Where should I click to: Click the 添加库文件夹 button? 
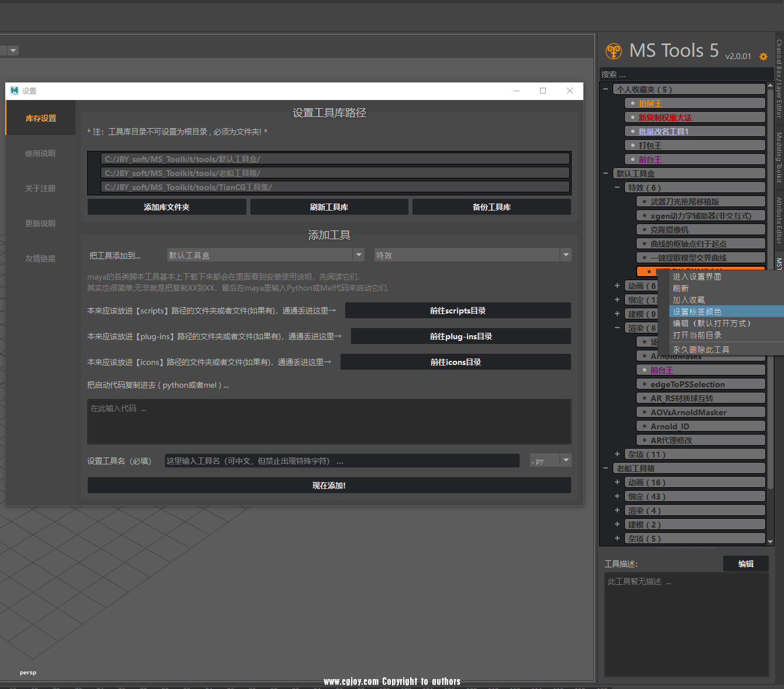(167, 207)
